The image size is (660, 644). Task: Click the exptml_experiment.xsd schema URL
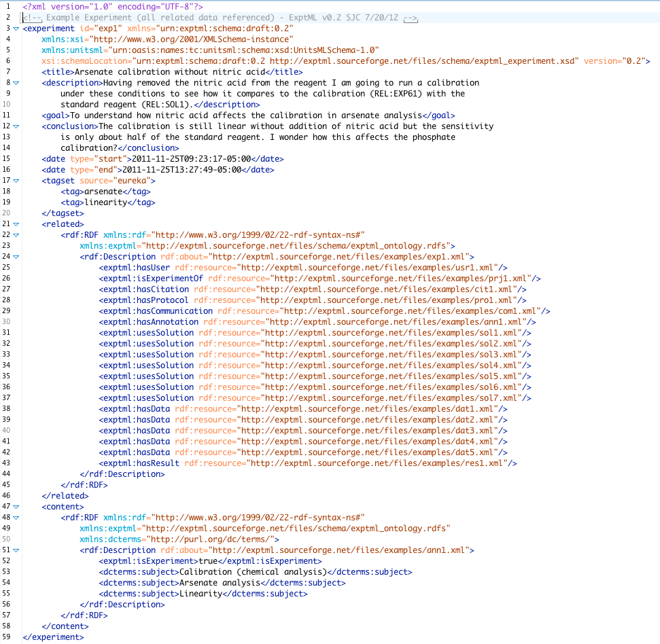pyautogui.click(x=408, y=60)
